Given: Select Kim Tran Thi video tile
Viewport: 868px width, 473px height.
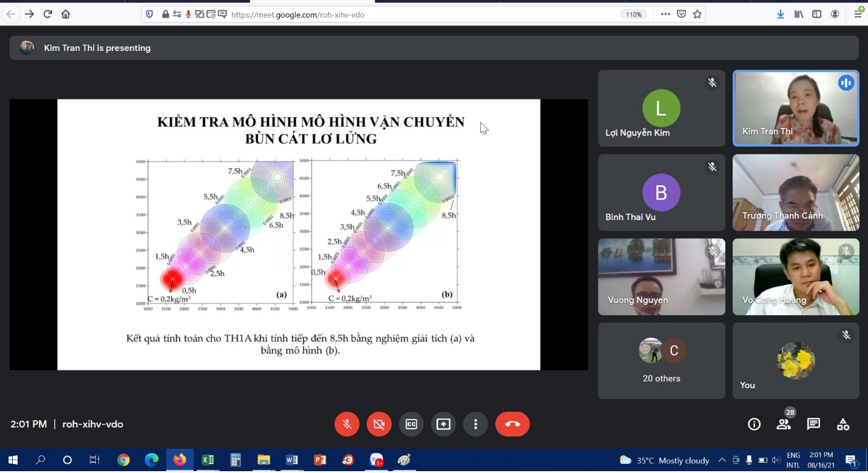Looking at the screenshot, I should pyautogui.click(x=795, y=109).
